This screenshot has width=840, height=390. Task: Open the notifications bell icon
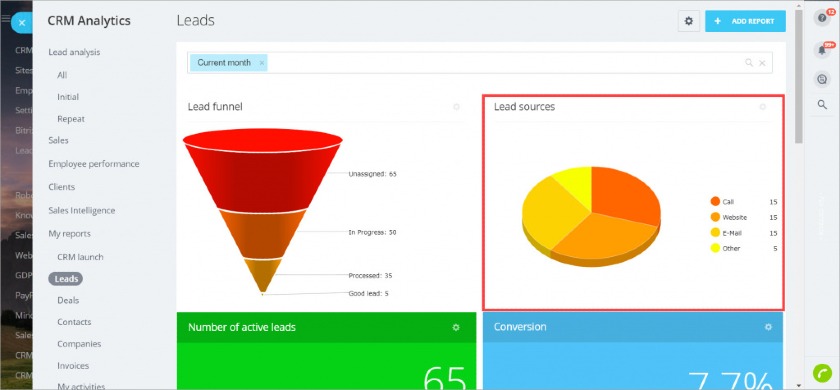822,50
